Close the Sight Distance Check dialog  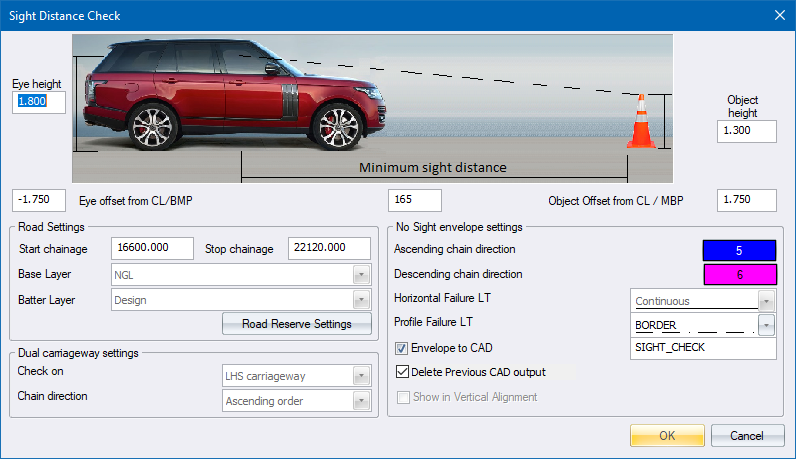779,15
